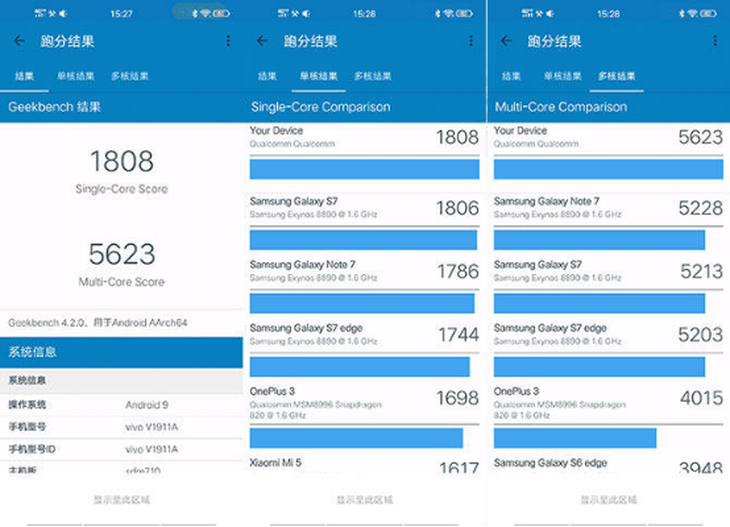
Task: Tap the 1698 OnePlus 3 score bar
Action: pos(356,438)
